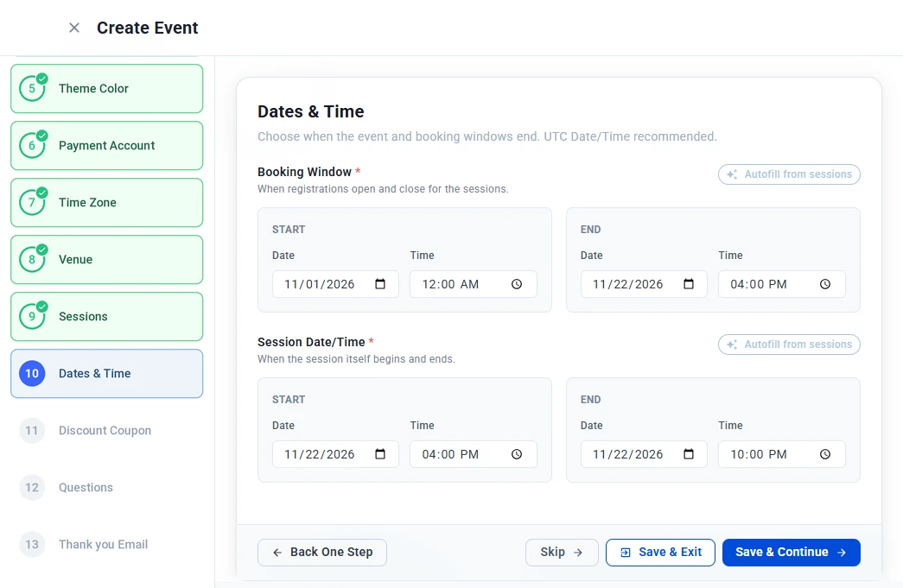Image resolution: width=903 pixels, height=588 pixels.
Task: Click the Booking Window label
Action: point(304,172)
